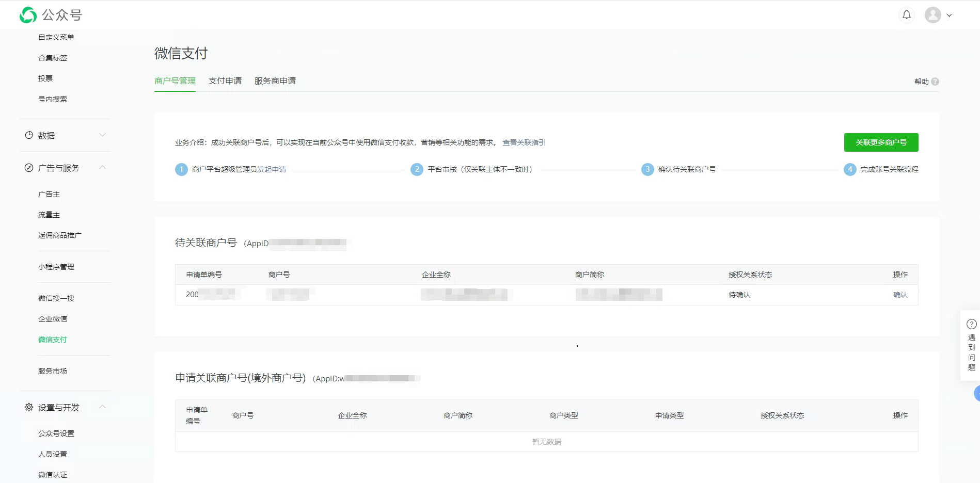Click the 设置与开发 gear icon

click(x=29, y=407)
